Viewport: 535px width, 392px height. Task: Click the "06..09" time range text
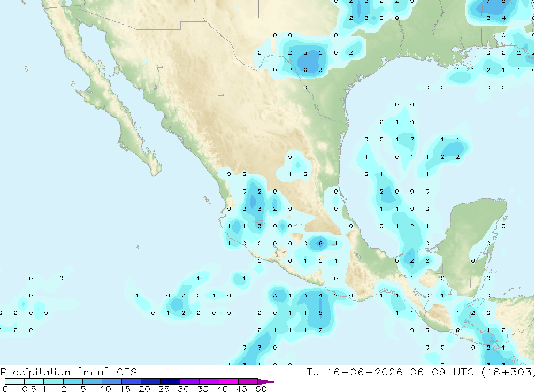tap(428, 372)
